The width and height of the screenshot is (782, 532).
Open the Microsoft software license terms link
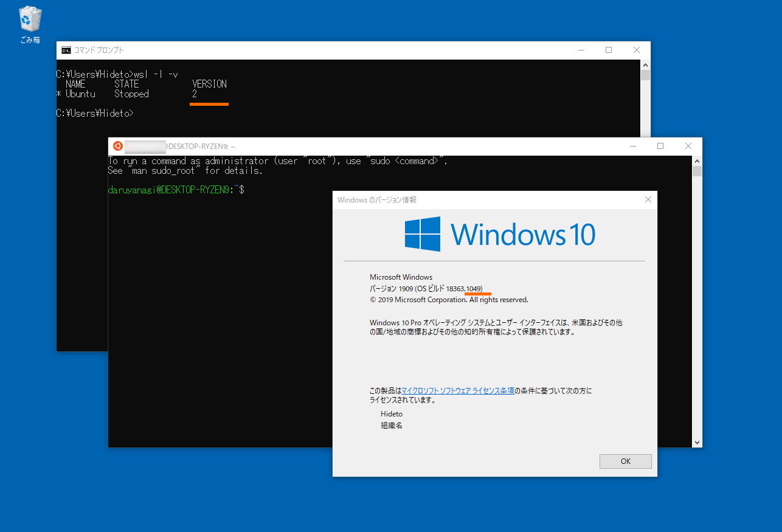(458, 390)
